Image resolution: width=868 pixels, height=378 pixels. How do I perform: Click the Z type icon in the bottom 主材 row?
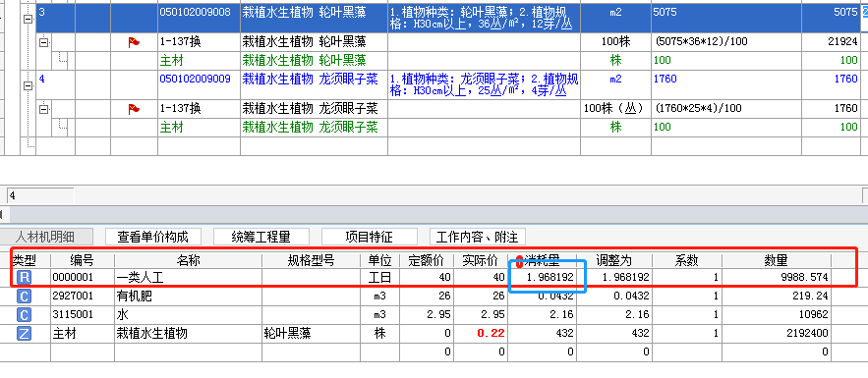tap(24, 334)
